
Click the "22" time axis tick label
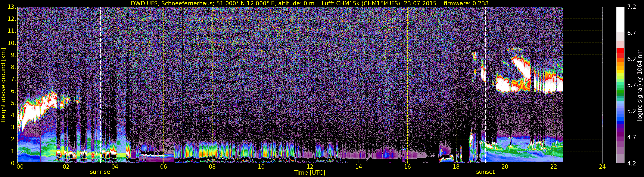554,167
